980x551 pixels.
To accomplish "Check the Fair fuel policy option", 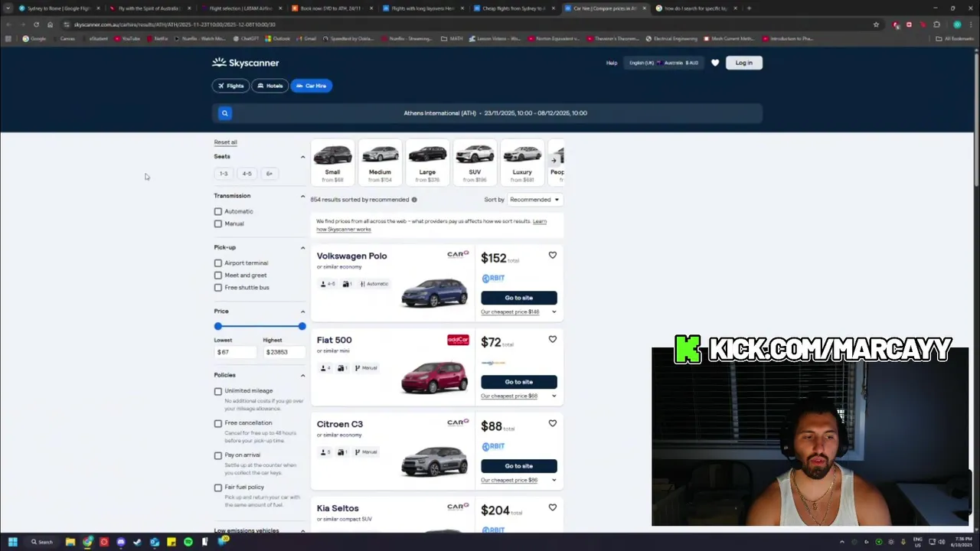I will tap(218, 487).
